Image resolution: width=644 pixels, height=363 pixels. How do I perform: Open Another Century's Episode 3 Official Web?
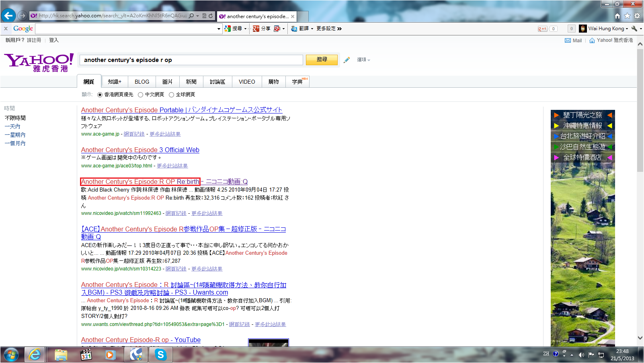tap(140, 150)
